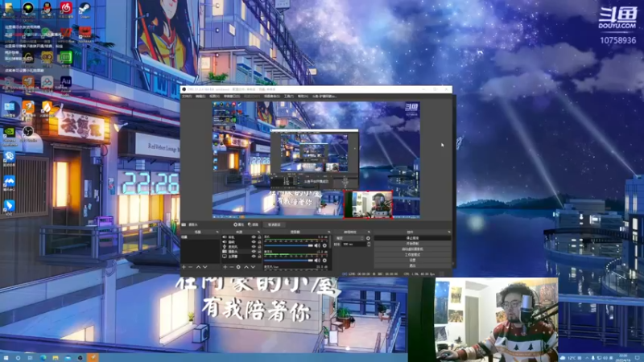This screenshot has width=644, height=362.
Task: Open the 场景集合(S) Scene Collection menu
Action: click(271, 96)
